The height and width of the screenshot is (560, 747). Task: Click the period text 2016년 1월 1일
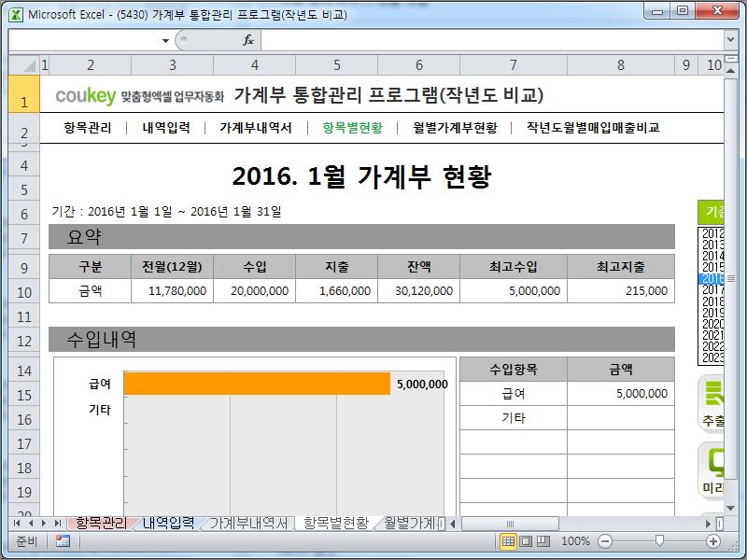(x=130, y=212)
